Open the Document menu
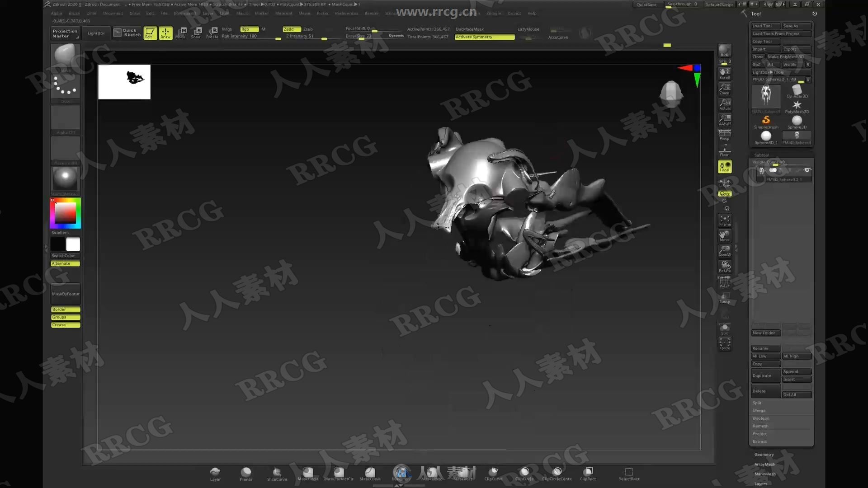Screen dimensions: 868x488 113,13
